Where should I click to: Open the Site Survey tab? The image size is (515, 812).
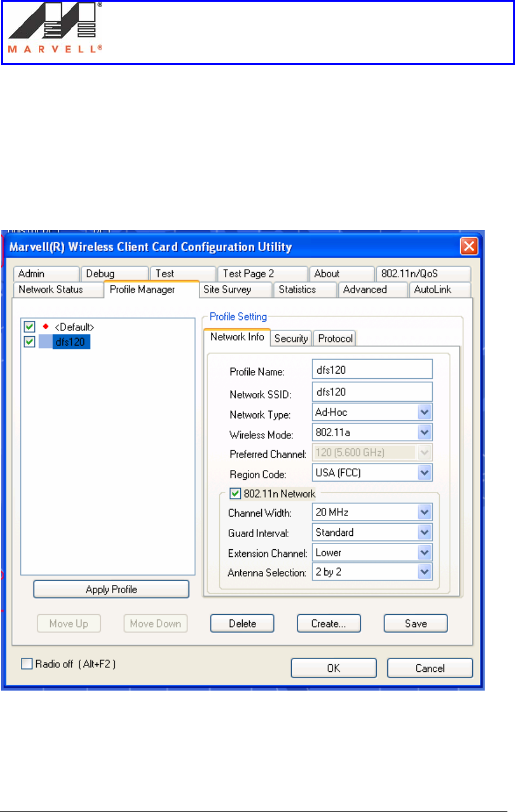pos(236,290)
